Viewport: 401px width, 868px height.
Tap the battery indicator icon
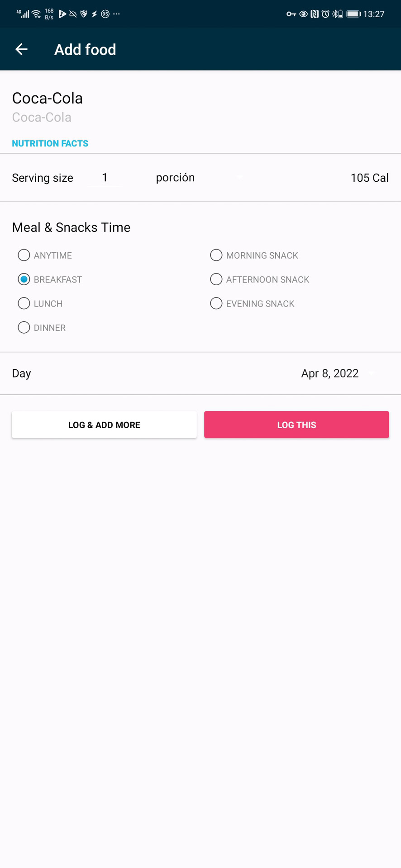pyautogui.click(x=353, y=14)
